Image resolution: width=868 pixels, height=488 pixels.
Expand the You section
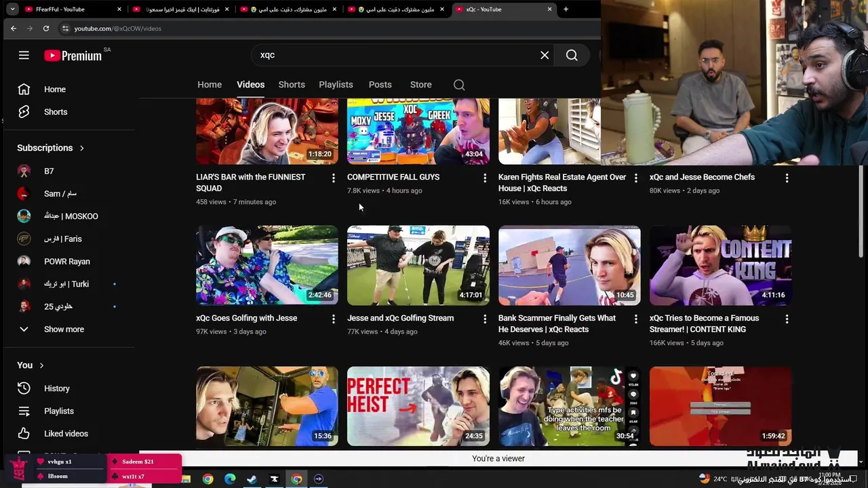pyautogui.click(x=31, y=365)
